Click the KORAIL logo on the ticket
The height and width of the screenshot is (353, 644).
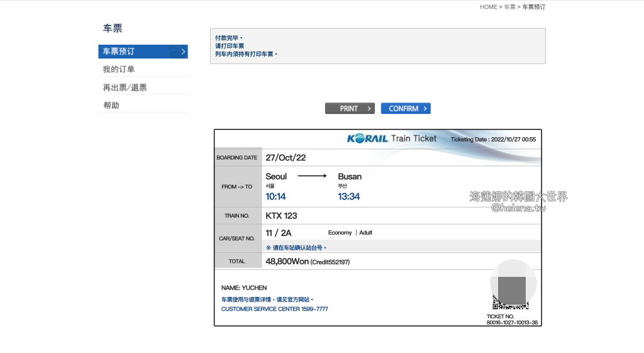(x=367, y=138)
